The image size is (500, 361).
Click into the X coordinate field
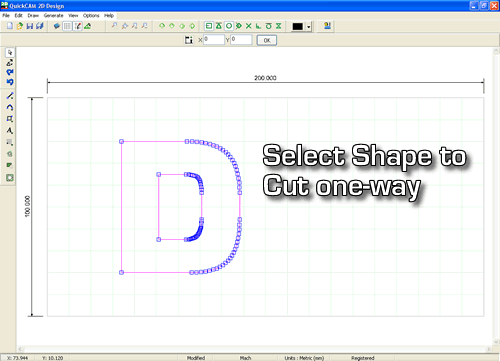[214, 40]
